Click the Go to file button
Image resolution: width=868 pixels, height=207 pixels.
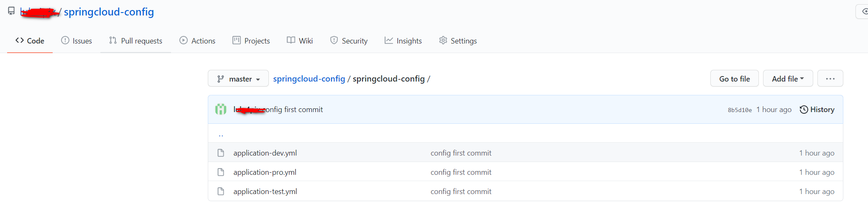(735, 79)
